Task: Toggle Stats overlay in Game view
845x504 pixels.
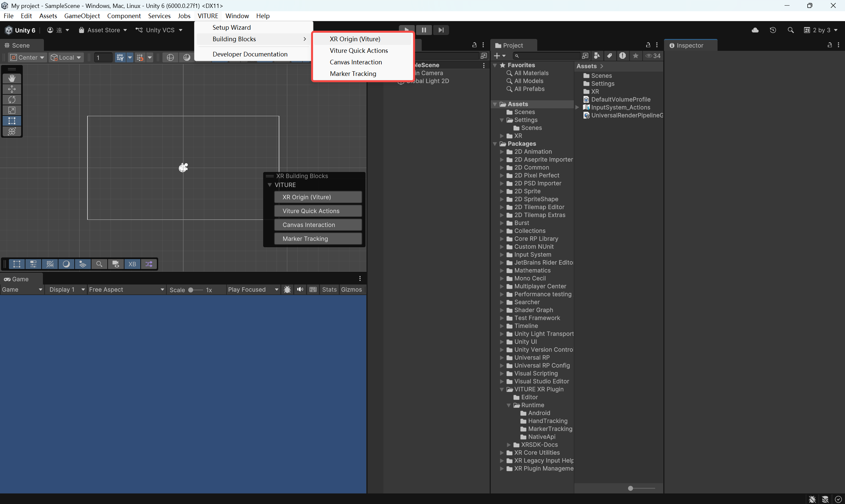Action: (329, 289)
